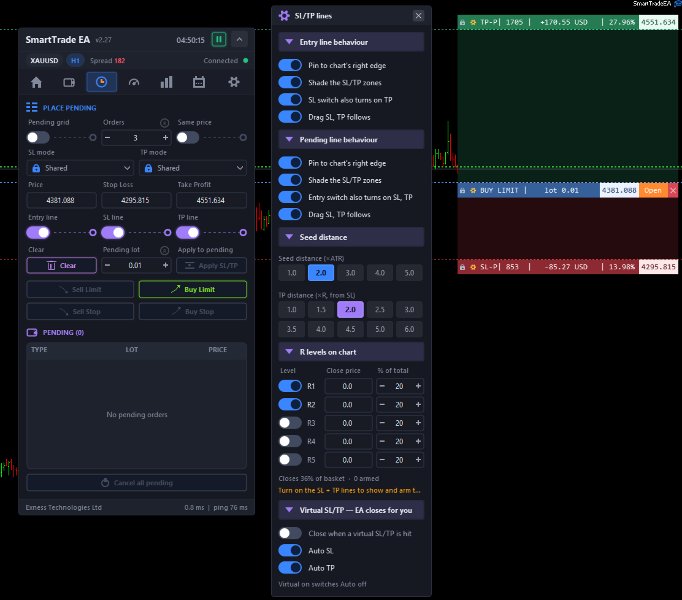Decrease Orders count with the minus button
The width and height of the screenshot is (682, 600).
[107, 138]
